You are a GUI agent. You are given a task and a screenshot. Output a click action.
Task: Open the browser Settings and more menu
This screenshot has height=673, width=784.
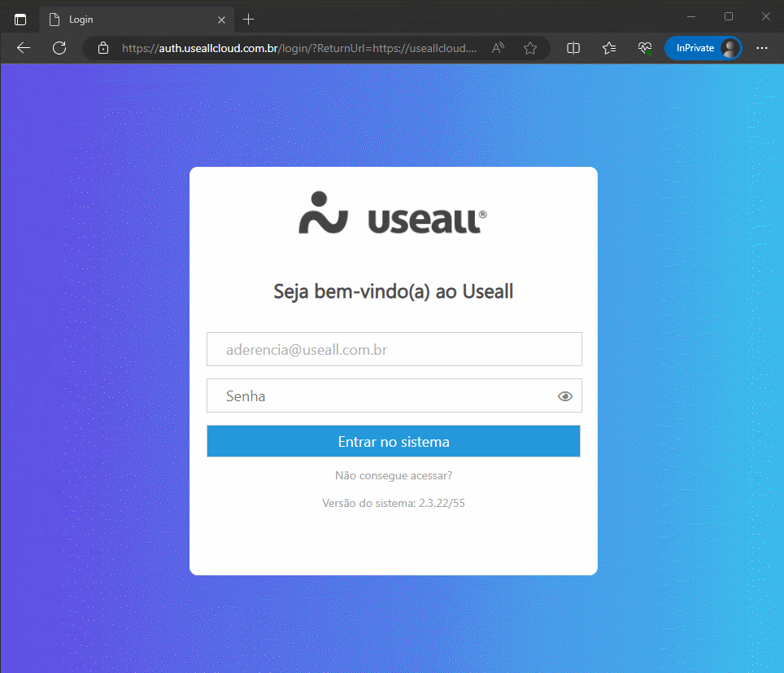(x=762, y=48)
